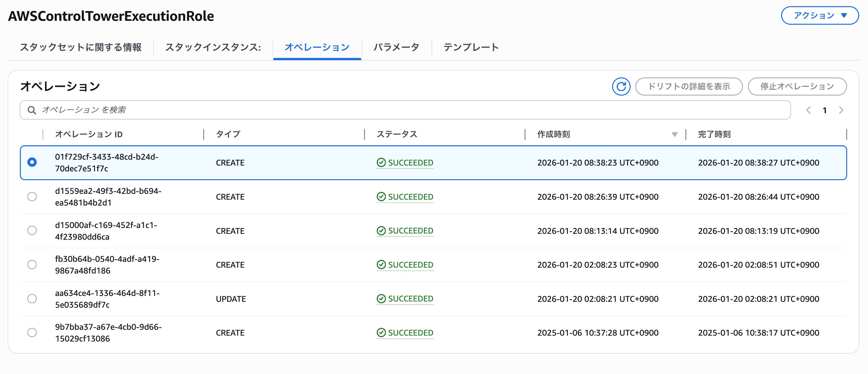Open the アクション menu
The width and height of the screenshot is (868, 374).
coord(819,15)
